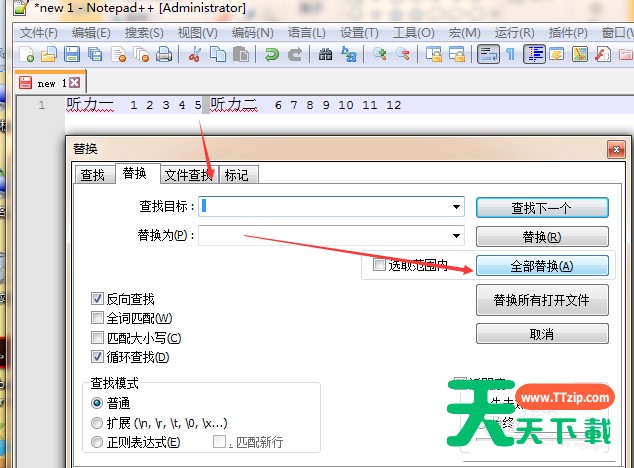Image resolution: width=634 pixels, height=468 pixels.
Task: Toggle 循环查找(D) checkbox
Action: [x=97, y=356]
